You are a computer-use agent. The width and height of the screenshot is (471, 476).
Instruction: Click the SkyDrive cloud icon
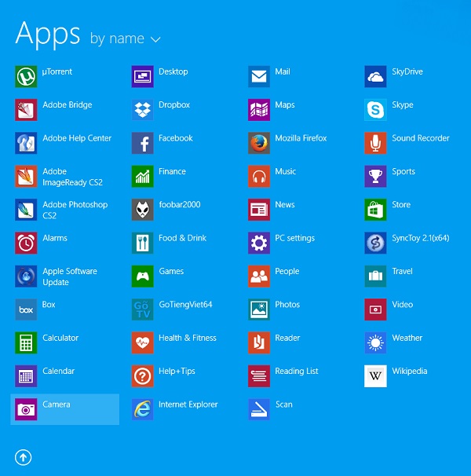[375, 76]
